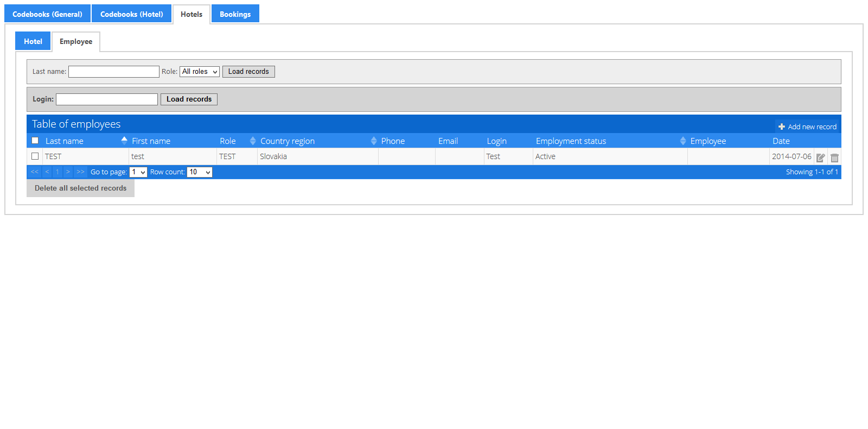Delete the TEST employee using trash icon
Image resolution: width=868 pixels, height=429 pixels.
tap(834, 157)
